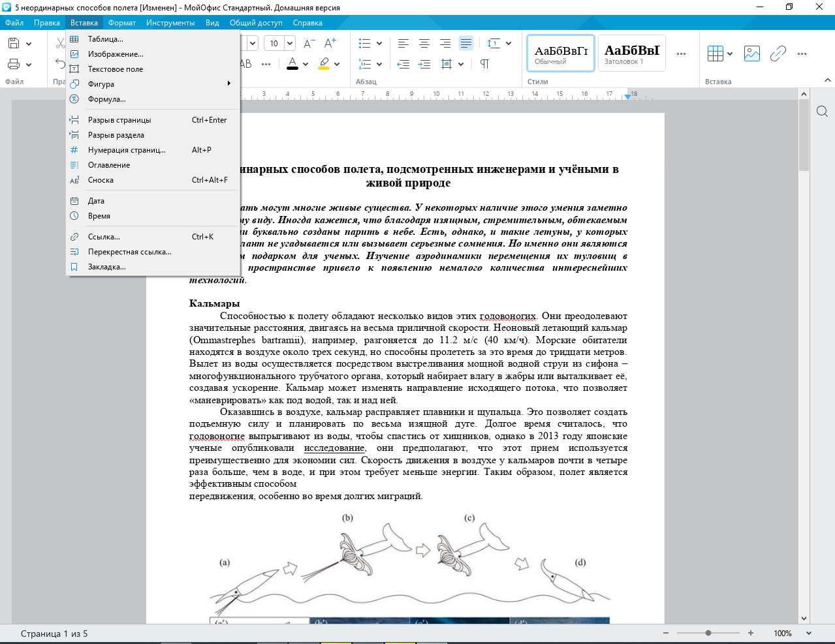Expand font color palette arrow
835x644 pixels.
pos(306,65)
